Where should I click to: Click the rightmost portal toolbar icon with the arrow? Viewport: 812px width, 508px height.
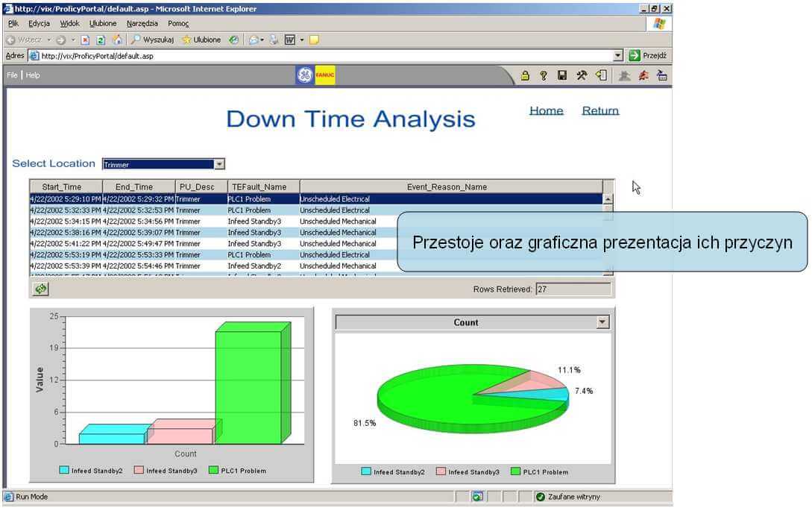[662, 75]
